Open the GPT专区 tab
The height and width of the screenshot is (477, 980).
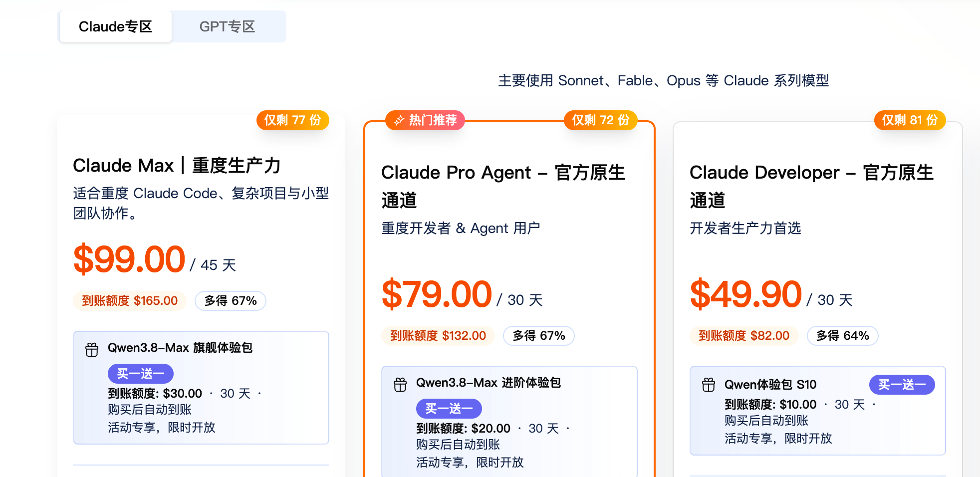pos(228,26)
